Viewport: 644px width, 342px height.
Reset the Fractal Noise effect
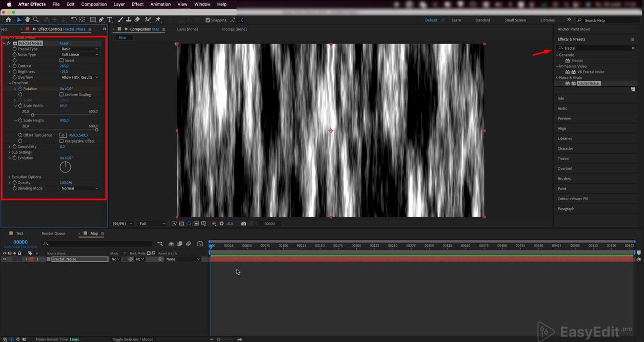[64, 43]
